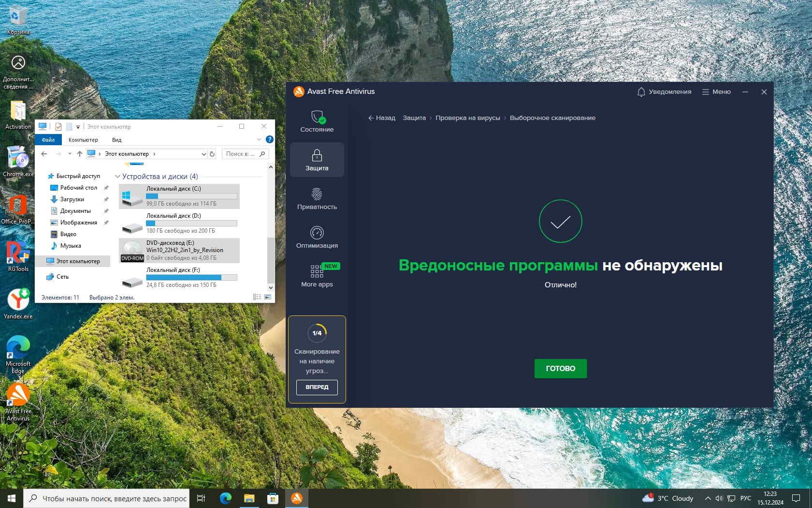Go up one folder level in Explorer

pos(80,154)
